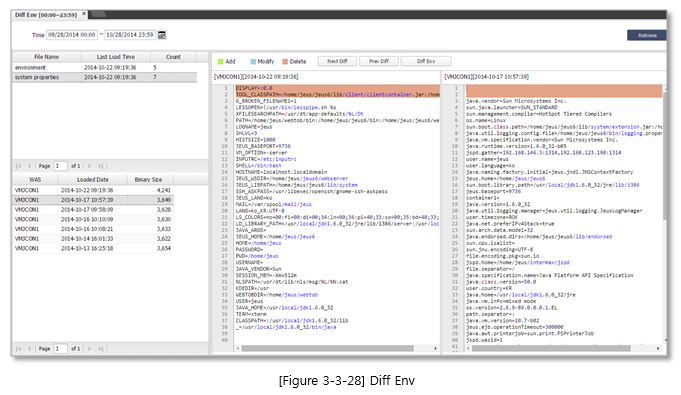Click the Prev Diff button
The width and height of the screenshot is (681, 395).
[x=379, y=61]
